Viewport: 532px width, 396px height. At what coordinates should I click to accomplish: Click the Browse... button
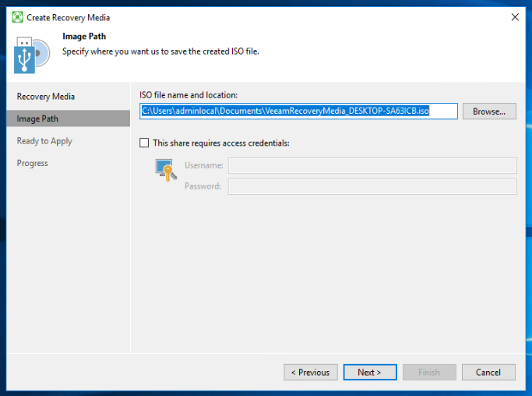pos(489,111)
